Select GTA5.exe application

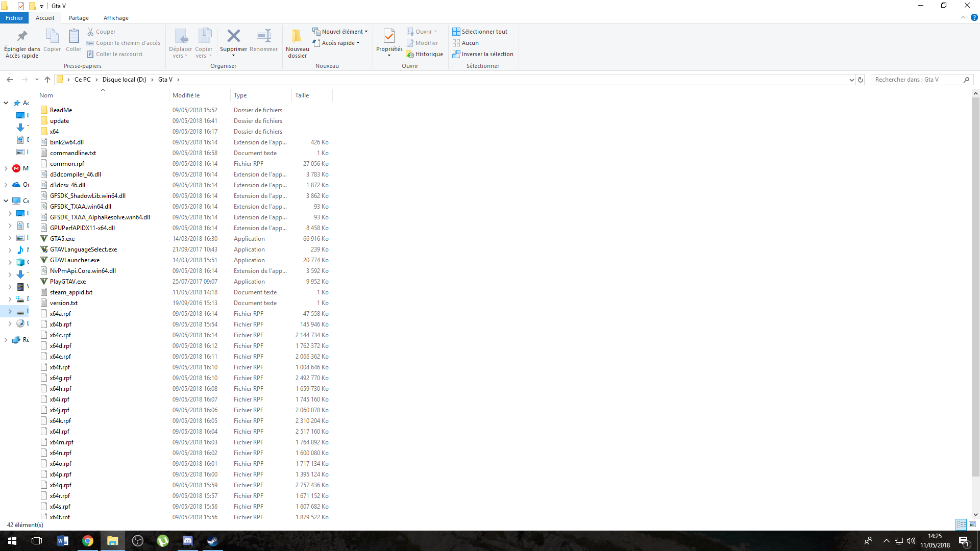(x=62, y=239)
